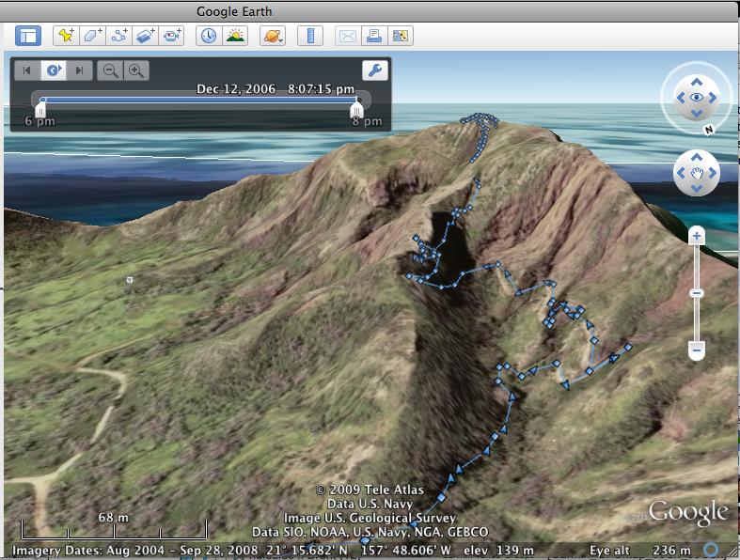Add a polygon from the toolbar
Viewport: 740px width, 560px height.
tap(92, 36)
